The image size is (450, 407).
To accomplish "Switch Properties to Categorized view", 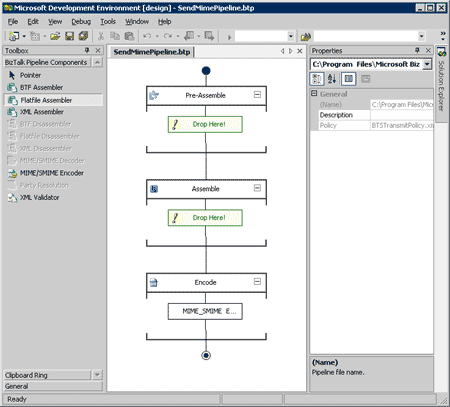I will [x=317, y=79].
